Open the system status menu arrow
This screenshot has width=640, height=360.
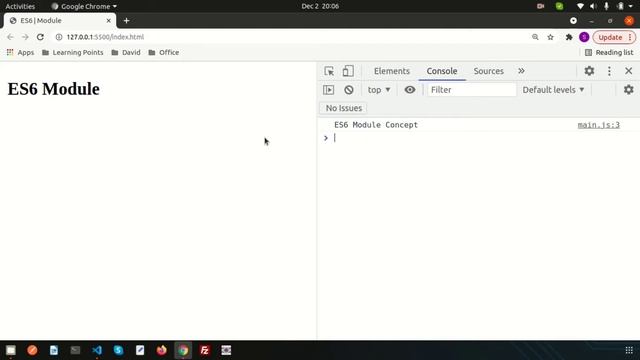[x=631, y=6]
